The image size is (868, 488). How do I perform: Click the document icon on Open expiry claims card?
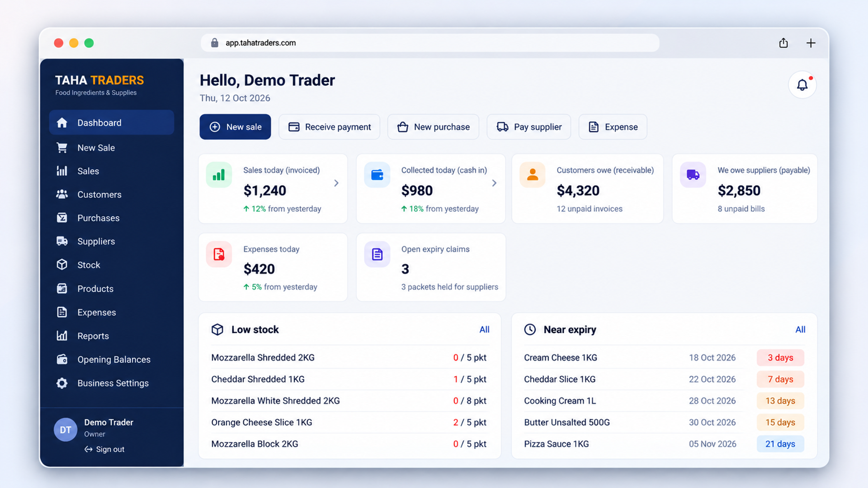click(377, 254)
